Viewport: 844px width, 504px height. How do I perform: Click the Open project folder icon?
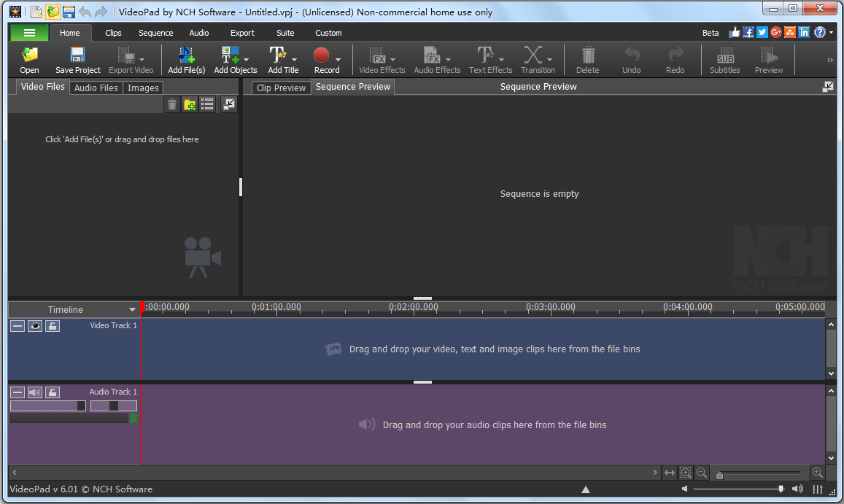(x=29, y=56)
